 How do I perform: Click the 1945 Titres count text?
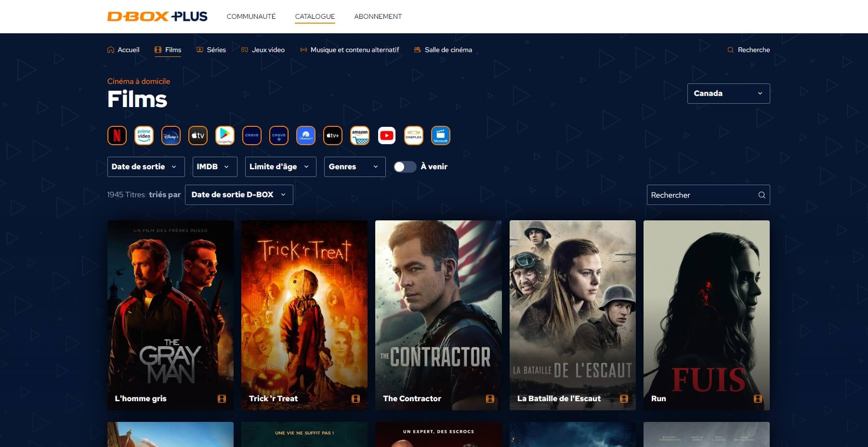(x=126, y=195)
